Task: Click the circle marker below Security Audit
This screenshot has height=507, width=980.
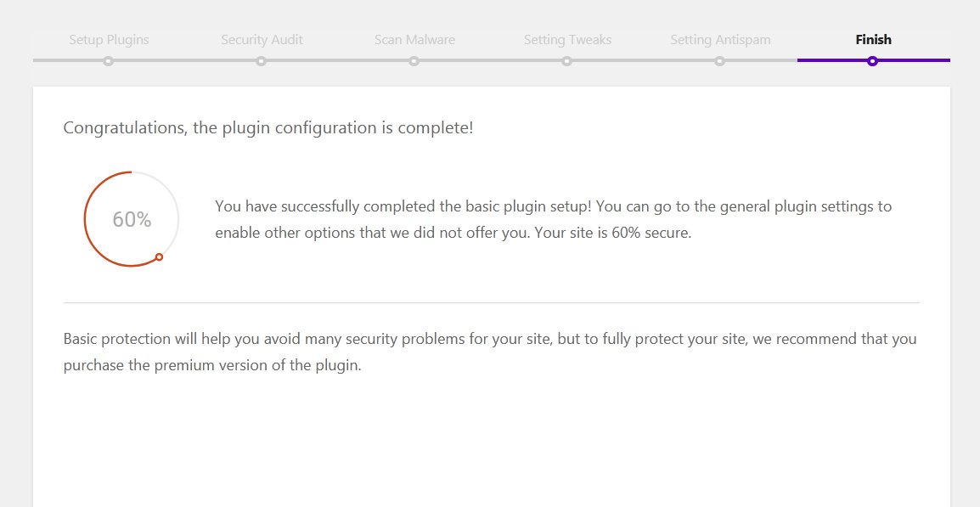Action: pos(261,61)
